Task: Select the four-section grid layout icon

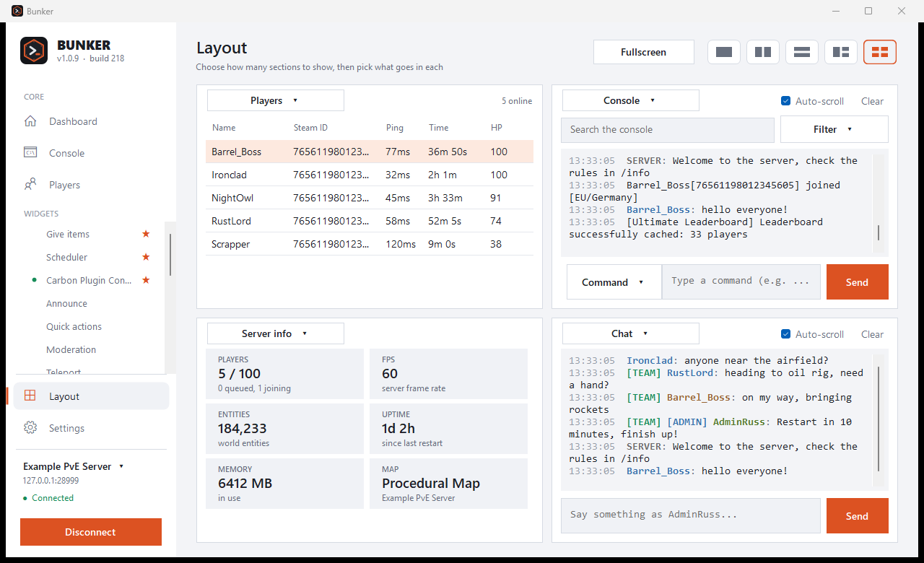Action: click(880, 52)
